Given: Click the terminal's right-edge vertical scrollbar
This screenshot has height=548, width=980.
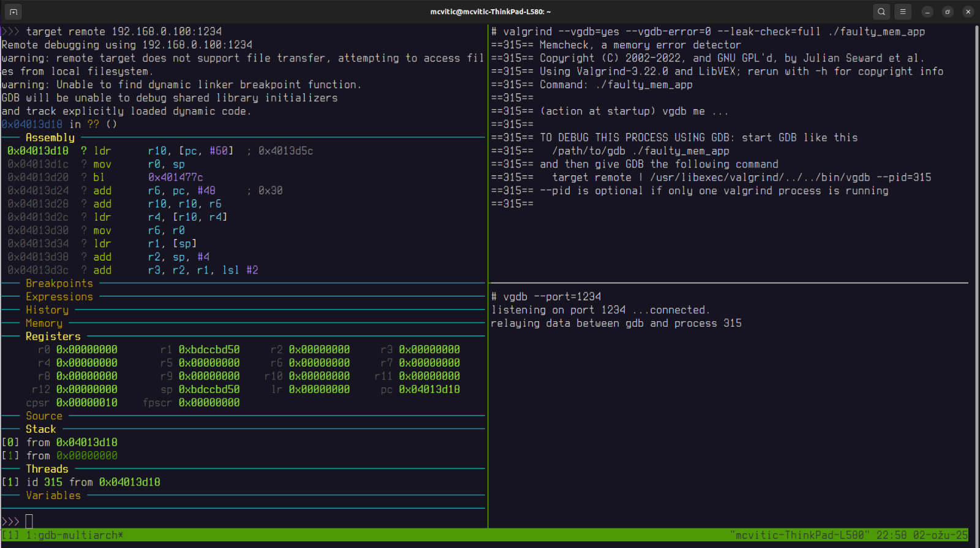Looking at the screenshot, I should (976, 276).
